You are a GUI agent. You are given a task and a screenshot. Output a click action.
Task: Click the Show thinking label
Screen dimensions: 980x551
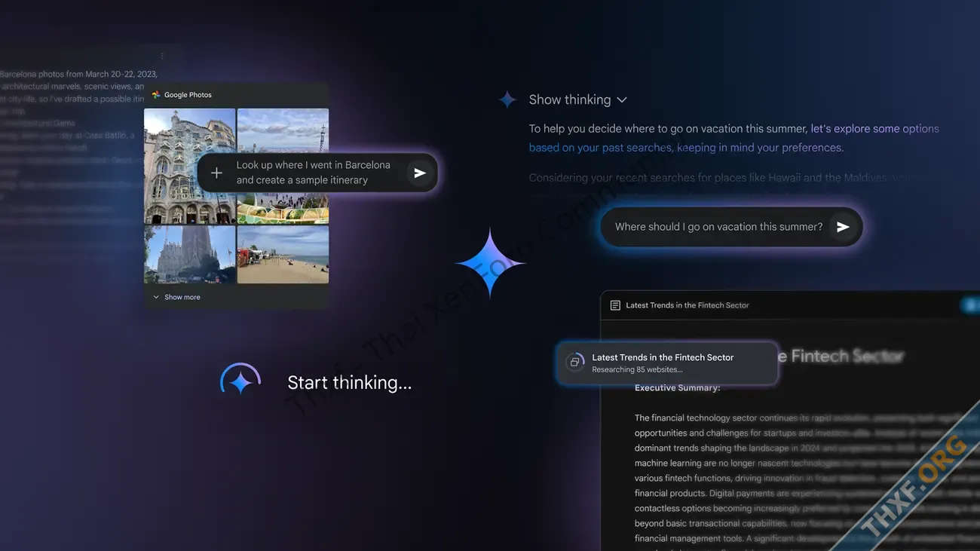tap(570, 99)
